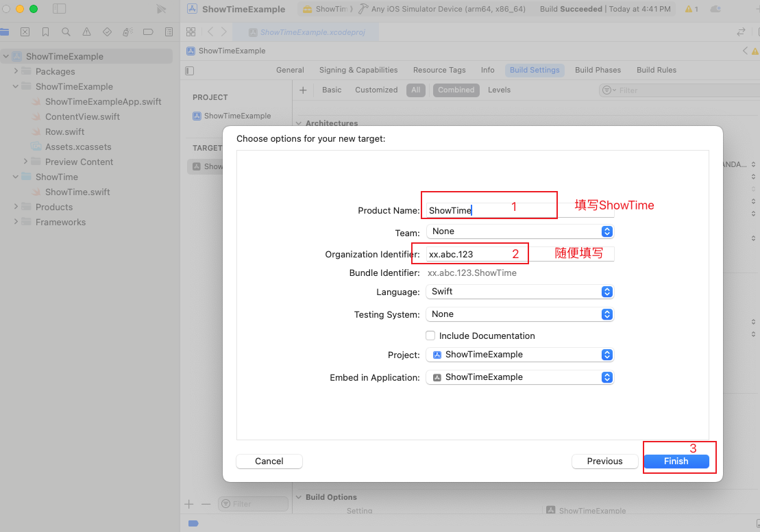760x532 pixels.
Task: Expand the Products folder
Action: (x=16, y=207)
